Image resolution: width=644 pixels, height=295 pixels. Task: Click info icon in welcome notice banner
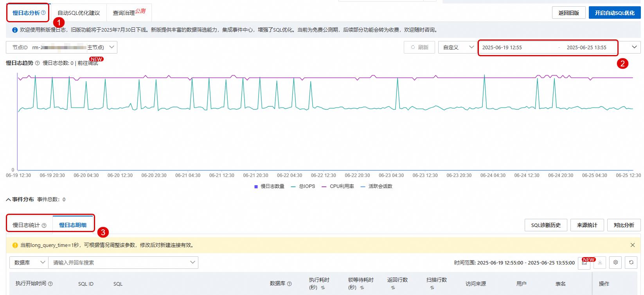pyautogui.click(x=15, y=30)
